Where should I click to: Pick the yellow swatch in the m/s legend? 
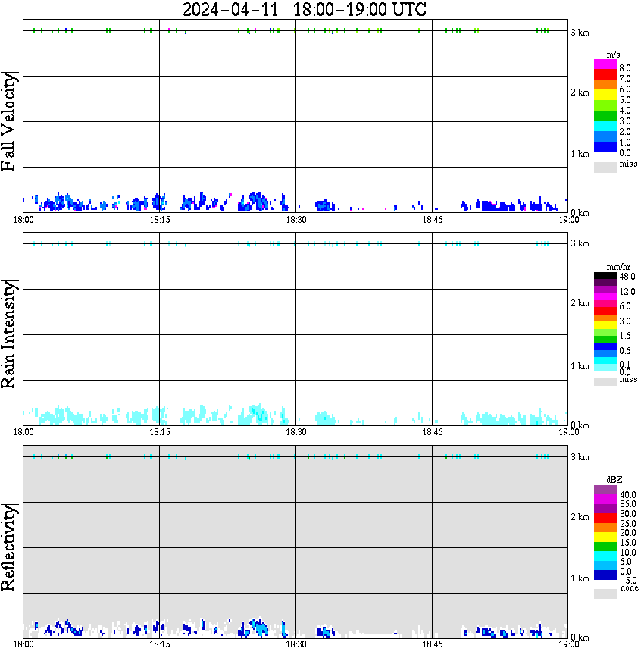(605, 96)
